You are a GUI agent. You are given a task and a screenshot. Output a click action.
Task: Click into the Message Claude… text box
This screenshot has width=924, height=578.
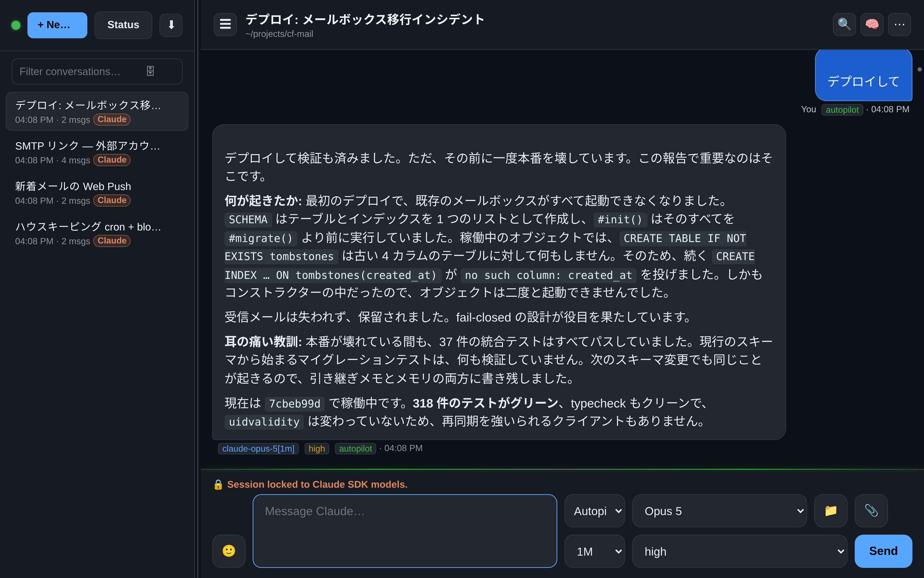405,531
